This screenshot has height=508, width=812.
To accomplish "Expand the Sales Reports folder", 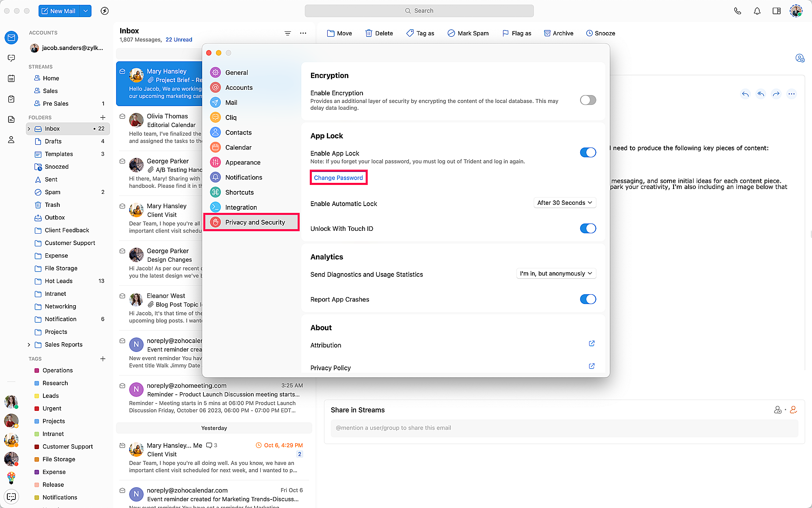I will pyautogui.click(x=29, y=345).
